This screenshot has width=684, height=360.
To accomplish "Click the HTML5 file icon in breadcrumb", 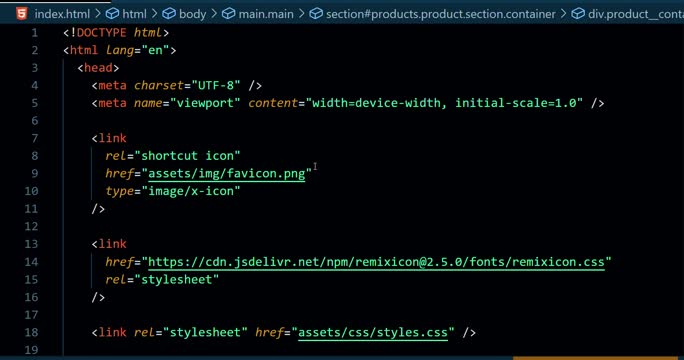I will tap(21, 14).
